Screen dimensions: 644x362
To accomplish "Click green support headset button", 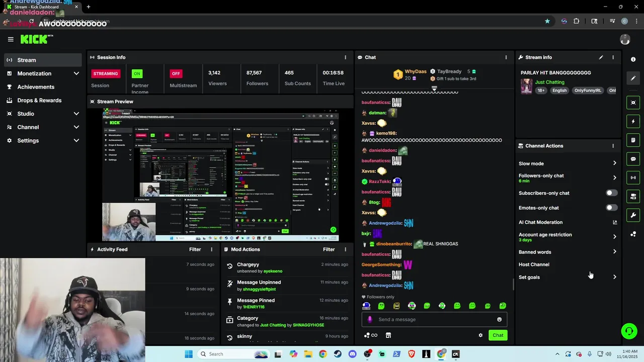I will click(x=628, y=331).
